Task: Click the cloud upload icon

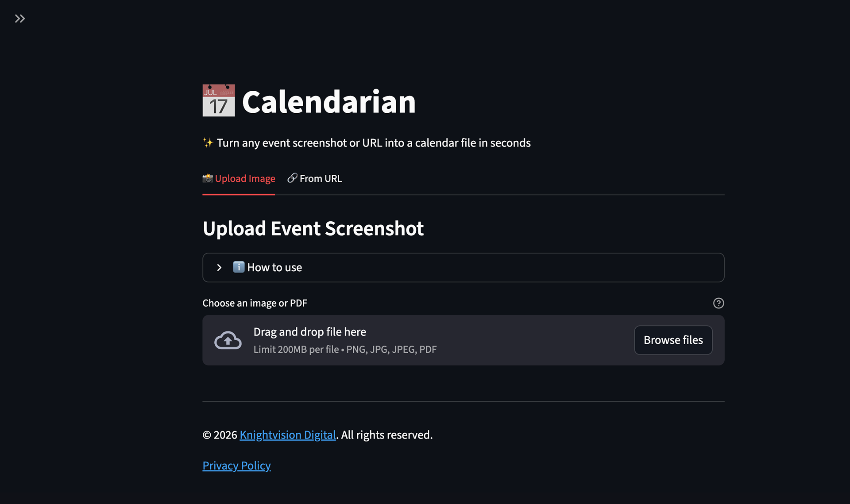Action: 228,340
